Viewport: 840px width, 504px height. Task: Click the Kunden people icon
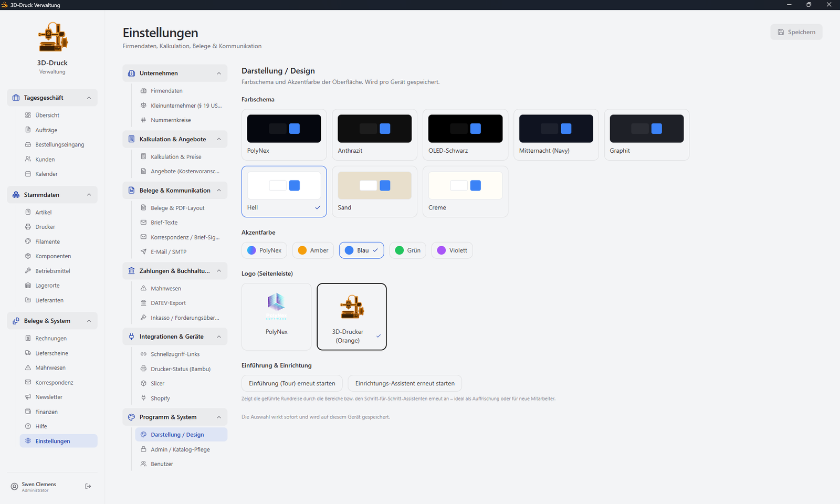pyautogui.click(x=28, y=159)
